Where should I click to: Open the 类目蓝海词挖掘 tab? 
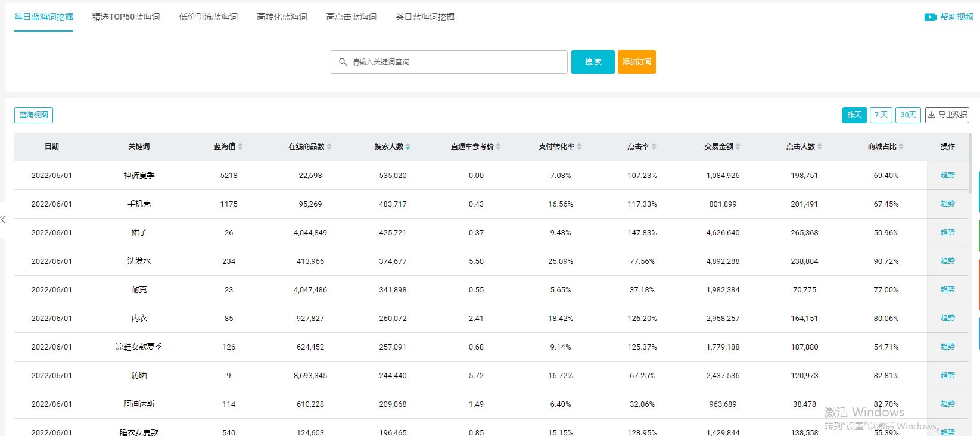pos(425,17)
